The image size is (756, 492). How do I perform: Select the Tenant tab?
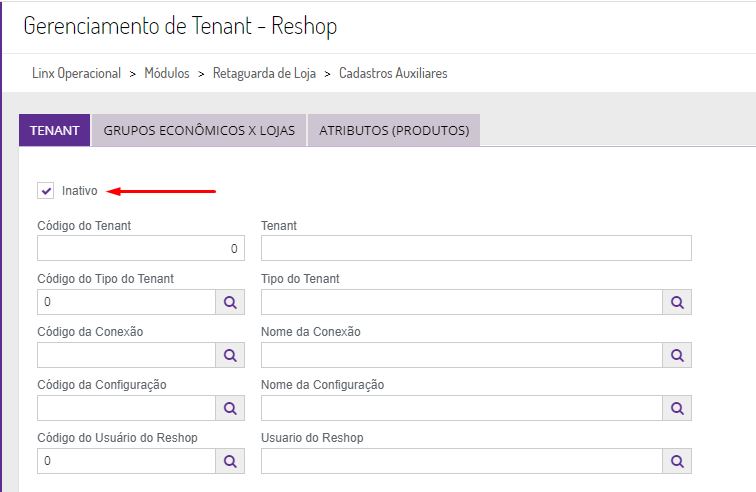click(x=55, y=131)
